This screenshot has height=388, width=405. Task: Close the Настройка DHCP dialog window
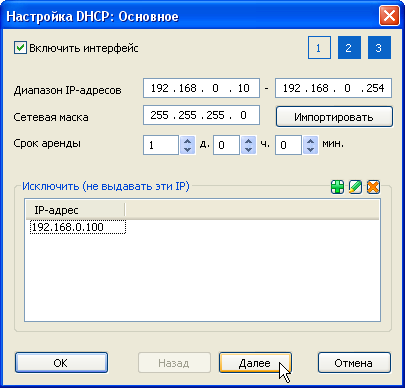point(389,16)
